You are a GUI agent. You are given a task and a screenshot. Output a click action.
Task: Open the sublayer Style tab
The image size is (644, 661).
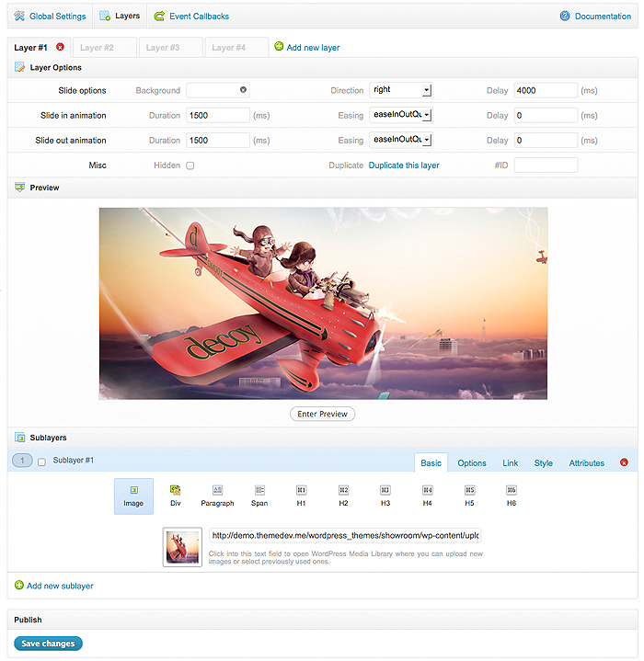[x=543, y=462]
